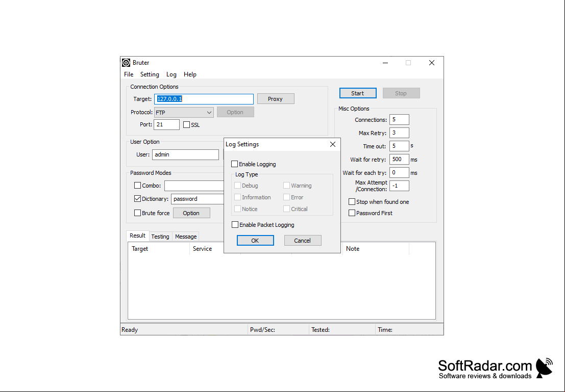This screenshot has height=392, width=565.
Task: Open the Log menu
Action: (x=171, y=74)
